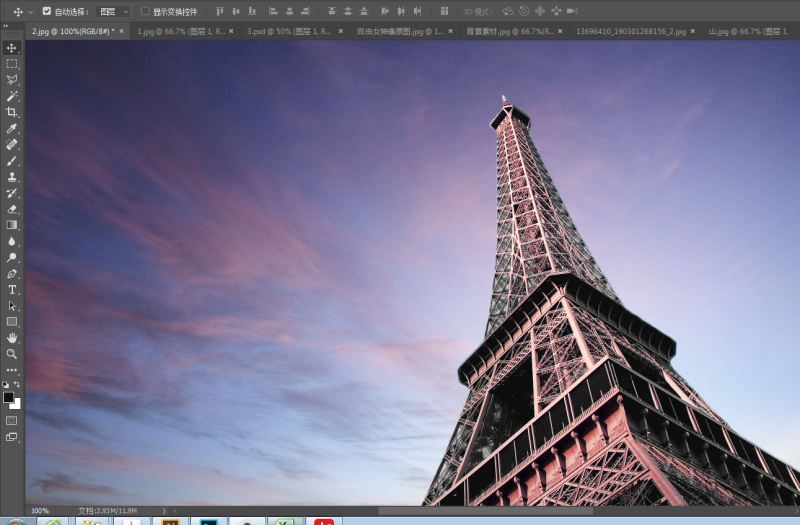Expand the status bar document info arrow
Image resolution: width=800 pixels, height=525 pixels.
coord(163,510)
